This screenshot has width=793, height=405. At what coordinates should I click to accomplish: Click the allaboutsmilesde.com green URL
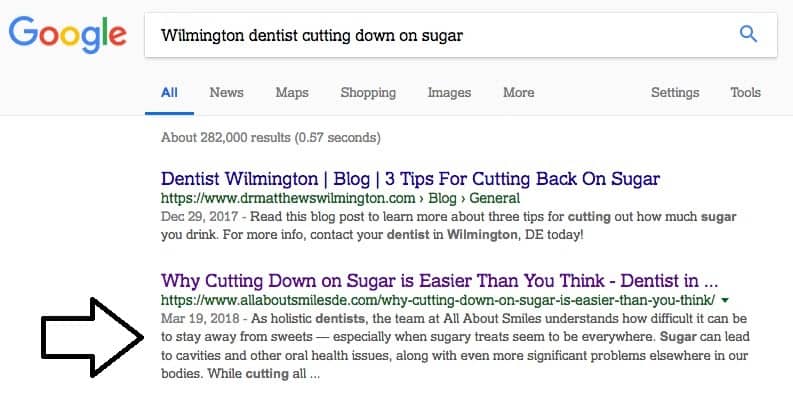[x=438, y=300]
